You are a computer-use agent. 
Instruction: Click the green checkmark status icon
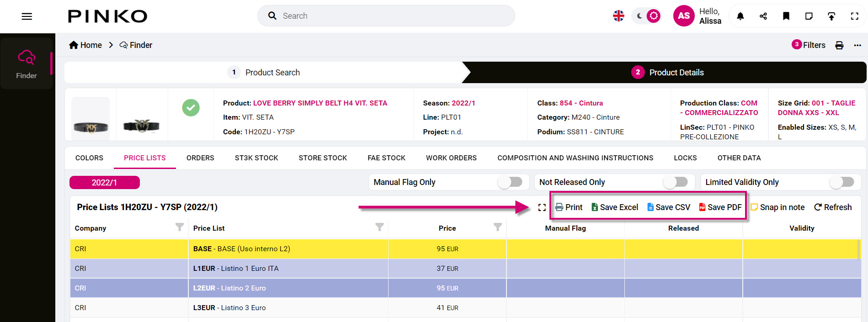(x=191, y=108)
